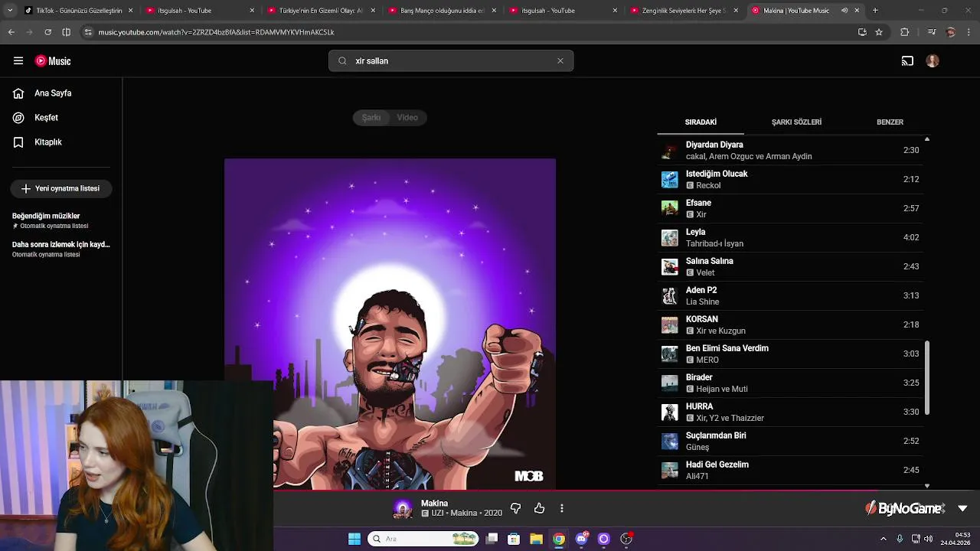Select the ŞARKI SÖZLERİ tab
This screenshot has width=980, height=551.
click(796, 122)
